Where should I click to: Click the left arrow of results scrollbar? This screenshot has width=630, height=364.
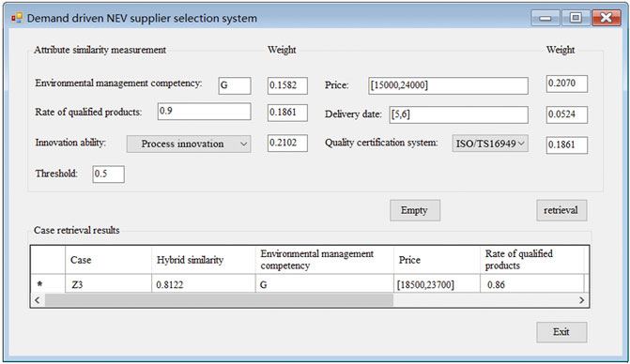click(x=38, y=300)
